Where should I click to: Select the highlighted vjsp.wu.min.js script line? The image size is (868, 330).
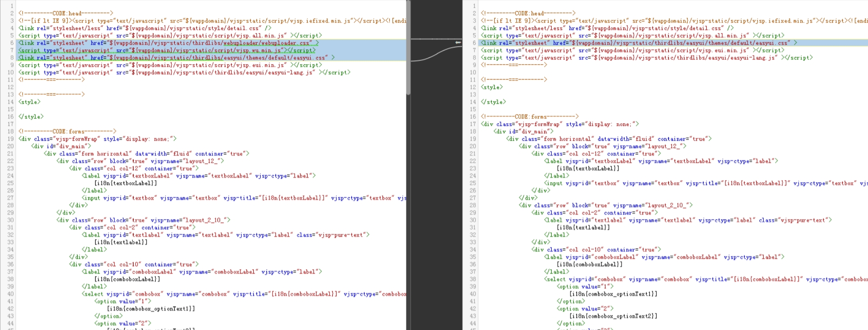[167, 50]
